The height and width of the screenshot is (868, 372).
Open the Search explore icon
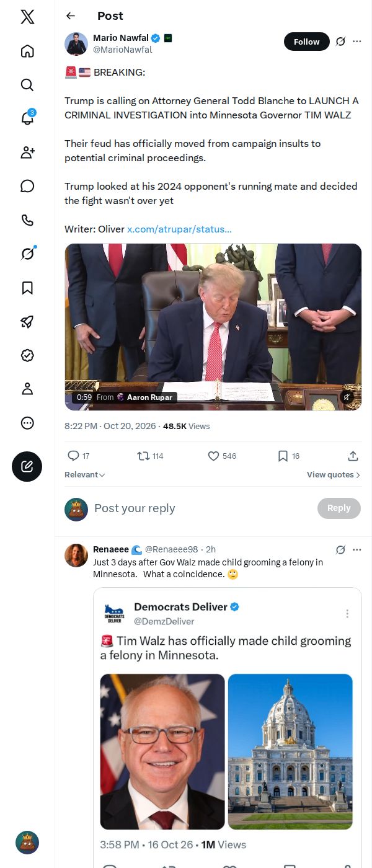[27, 85]
